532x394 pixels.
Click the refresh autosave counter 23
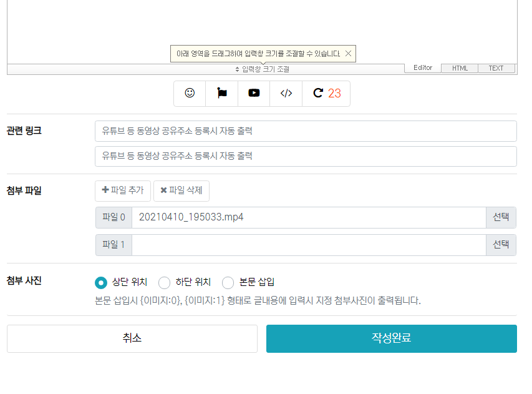pyautogui.click(x=326, y=94)
